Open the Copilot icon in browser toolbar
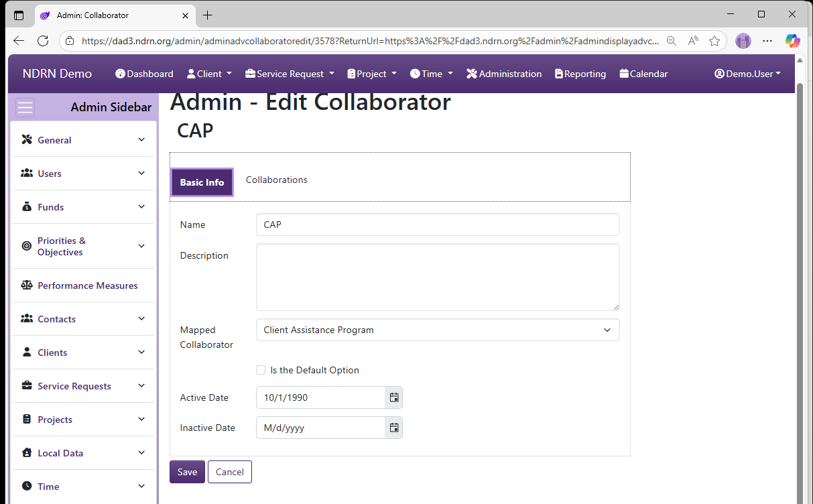Viewport: 813px width, 504px height. [793, 41]
